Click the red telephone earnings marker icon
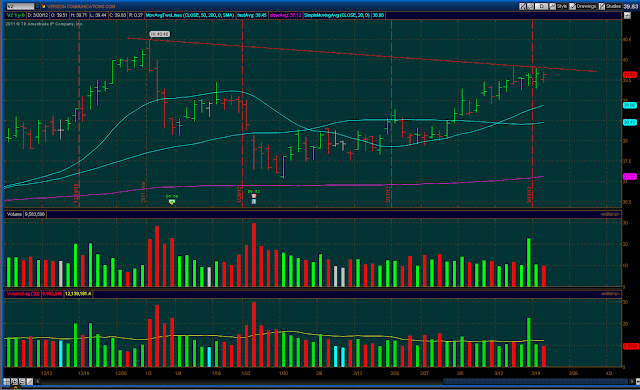Viewport: 640px width, 390px height. pos(254,196)
